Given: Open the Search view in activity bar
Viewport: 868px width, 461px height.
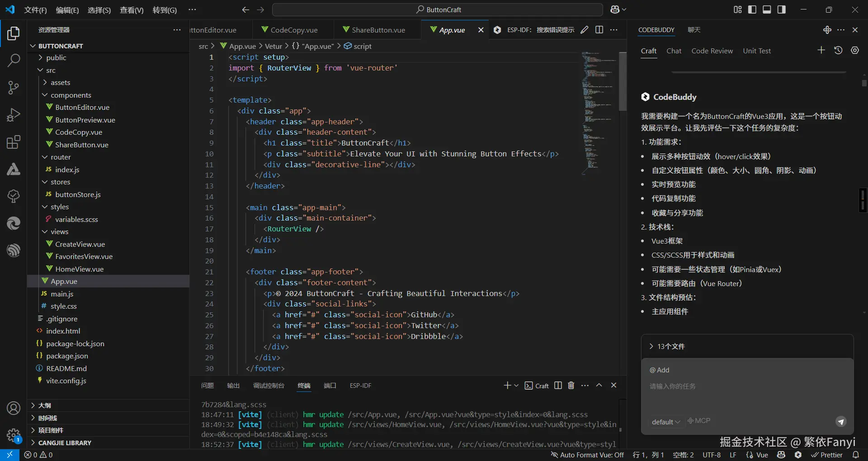Looking at the screenshot, I should [x=14, y=61].
